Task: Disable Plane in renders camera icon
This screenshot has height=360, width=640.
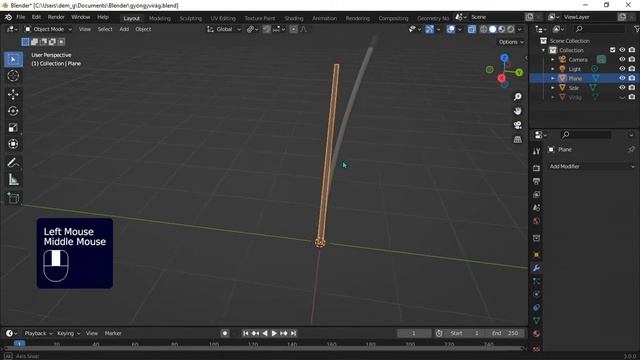Action: [x=632, y=78]
